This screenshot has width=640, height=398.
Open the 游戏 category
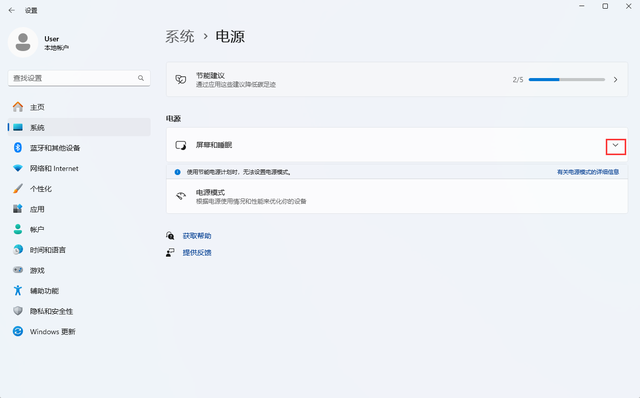[79, 270]
